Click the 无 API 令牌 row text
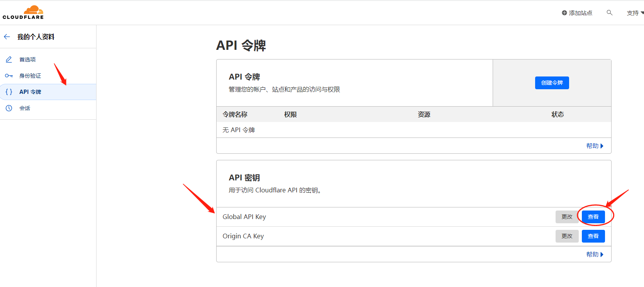 pos(239,130)
